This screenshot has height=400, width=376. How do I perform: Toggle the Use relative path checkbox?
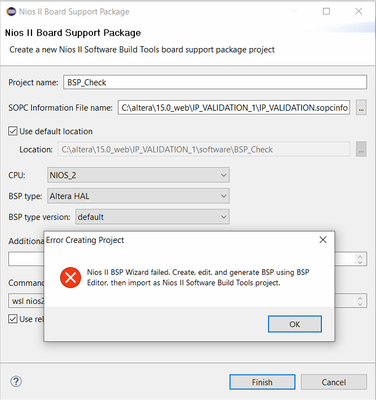[x=13, y=319]
